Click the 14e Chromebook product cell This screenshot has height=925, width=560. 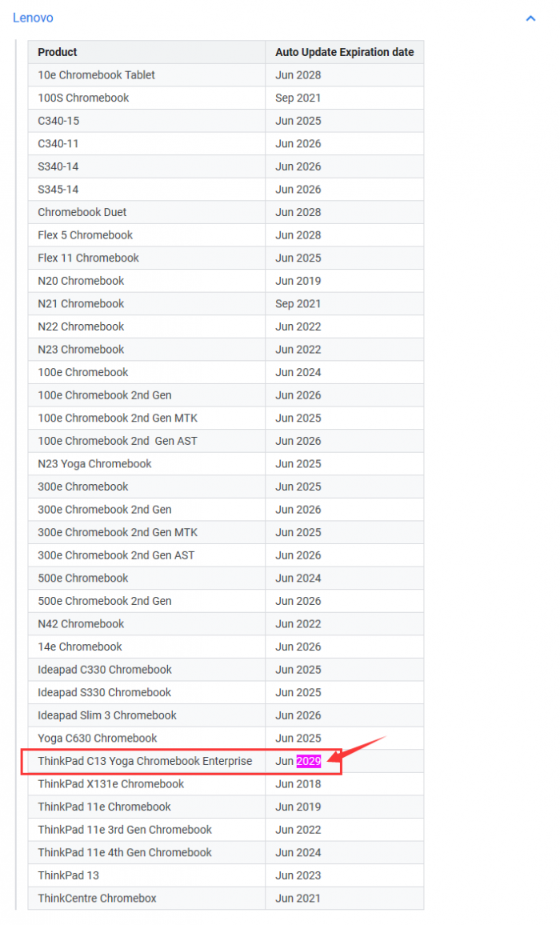click(80, 647)
